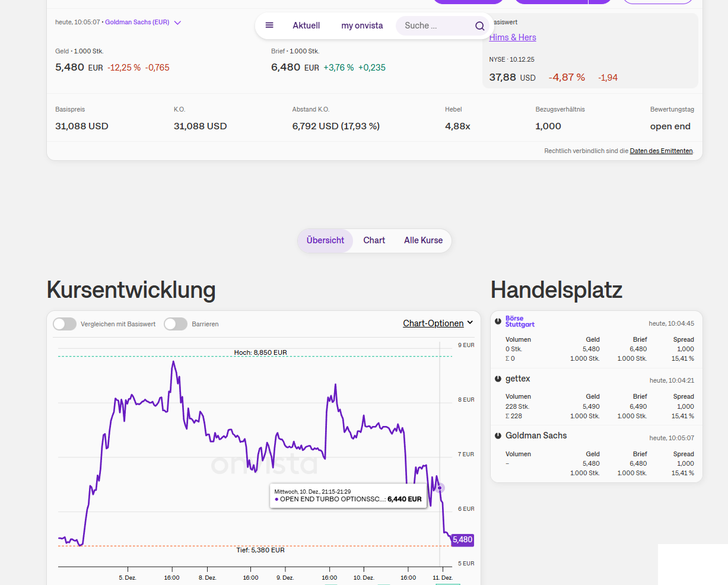Open the Aktuell menu
The width and height of the screenshot is (728, 585).
pos(306,26)
